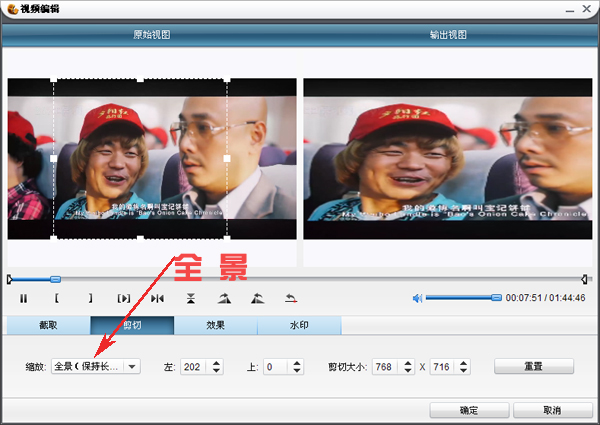Click crop box bottom-middle handle
This screenshot has width=600, height=425.
pos(140,239)
